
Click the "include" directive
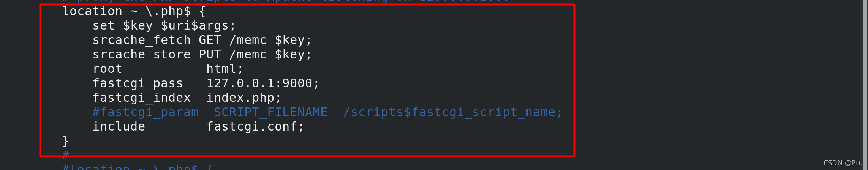(119, 127)
